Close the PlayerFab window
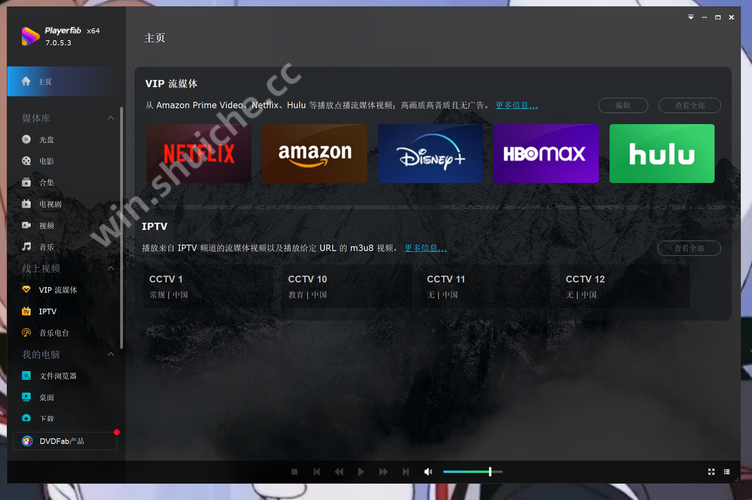The image size is (752, 500). click(731, 17)
